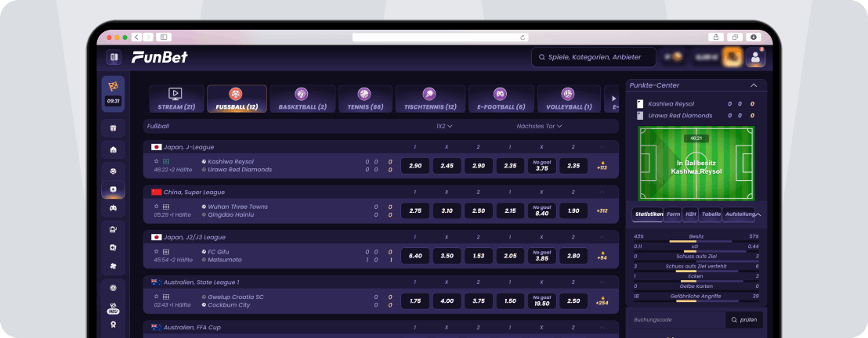
Task: Switch to the Tischtennis (12) tab
Action: pos(430,99)
